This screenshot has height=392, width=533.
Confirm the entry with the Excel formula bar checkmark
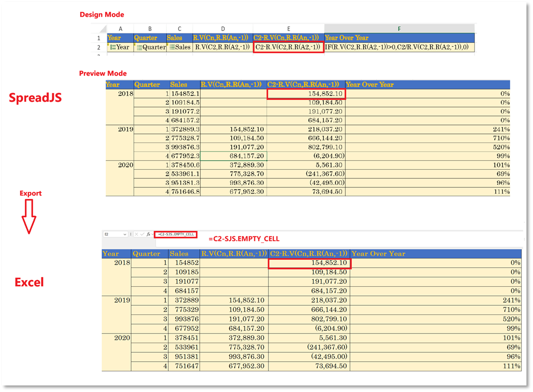(142, 234)
